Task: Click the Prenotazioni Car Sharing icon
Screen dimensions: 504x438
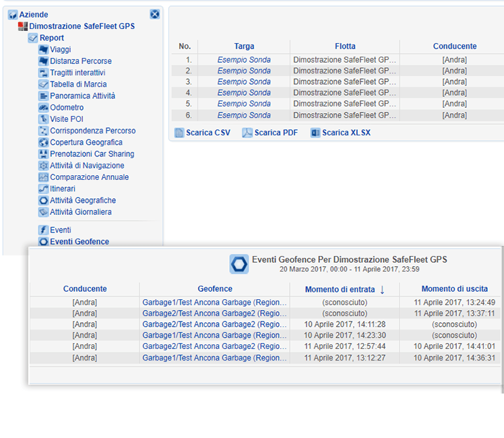Action: tap(43, 154)
